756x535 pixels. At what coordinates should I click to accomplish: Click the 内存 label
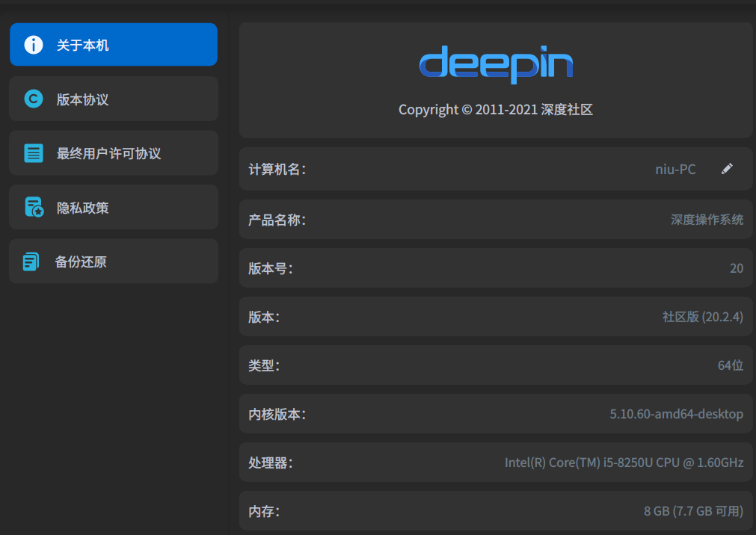point(264,511)
